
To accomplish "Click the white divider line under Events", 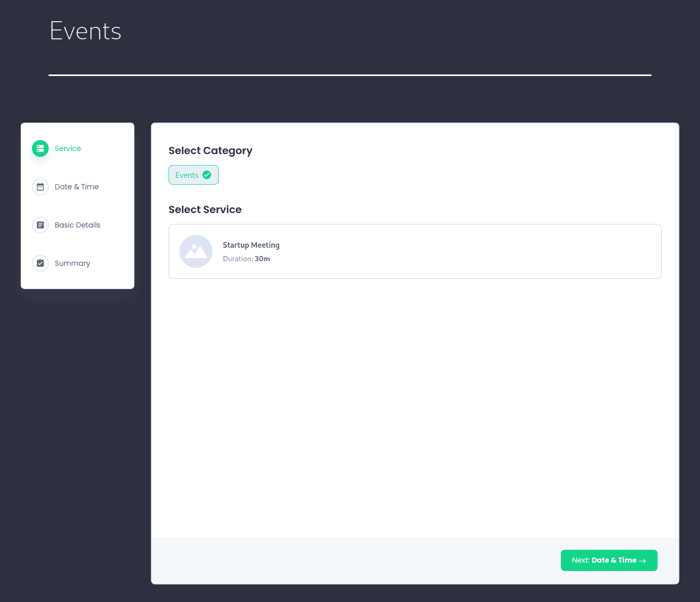I will (x=349, y=75).
